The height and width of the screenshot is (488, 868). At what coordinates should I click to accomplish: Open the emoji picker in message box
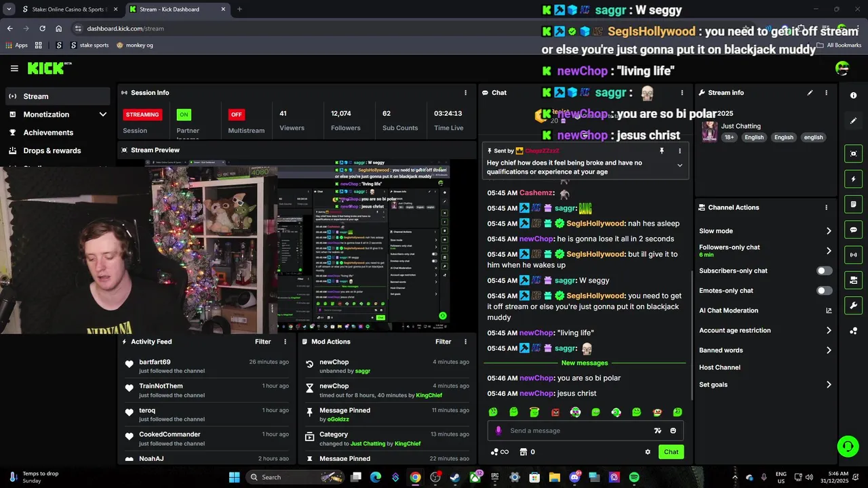673,430
